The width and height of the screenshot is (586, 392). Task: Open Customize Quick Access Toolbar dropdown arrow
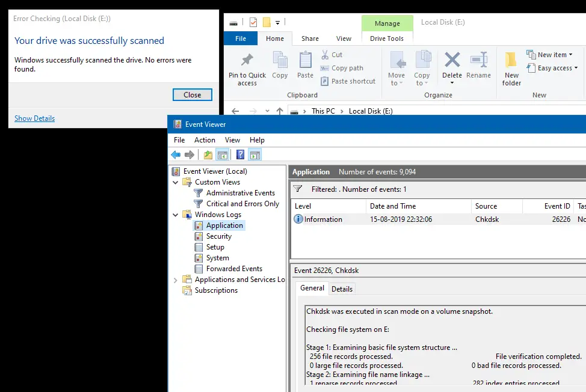[278, 23]
